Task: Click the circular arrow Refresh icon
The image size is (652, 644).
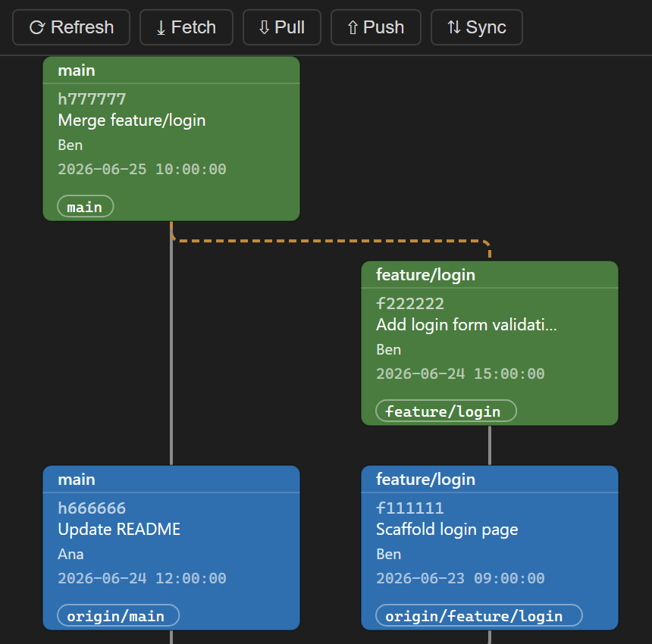Action: click(x=37, y=28)
